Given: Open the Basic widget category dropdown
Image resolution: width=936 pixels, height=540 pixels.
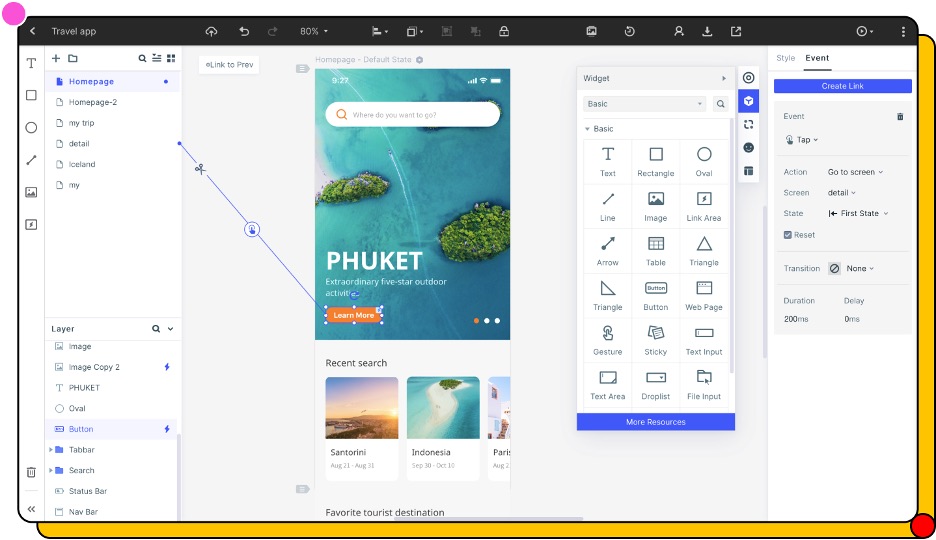Looking at the screenshot, I should tap(645, 104).
